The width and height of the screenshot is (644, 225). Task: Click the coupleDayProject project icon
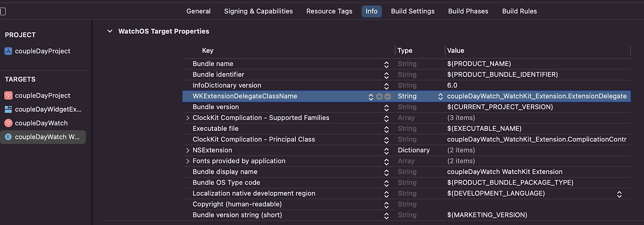8,51
